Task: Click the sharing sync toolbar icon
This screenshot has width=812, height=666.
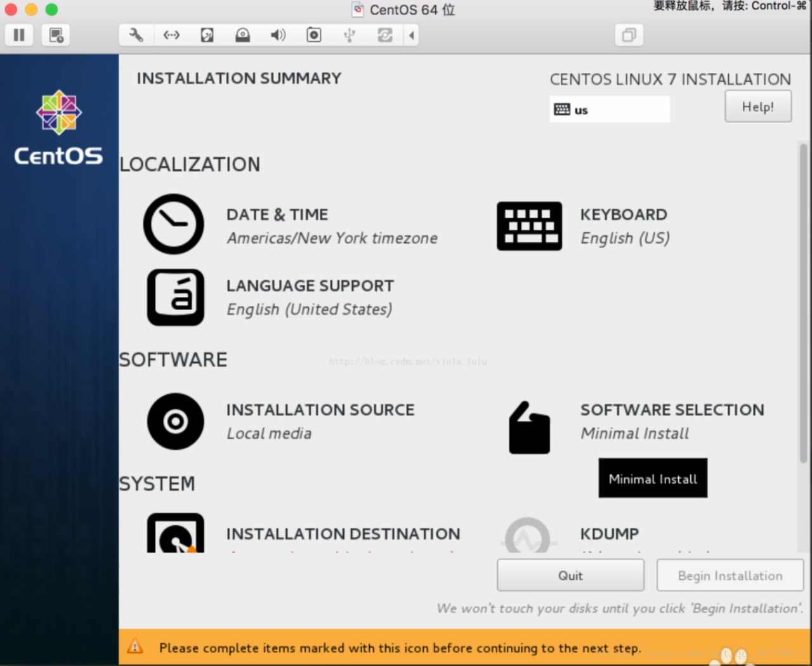Action: pyautogui.click(x=385, y=35)
